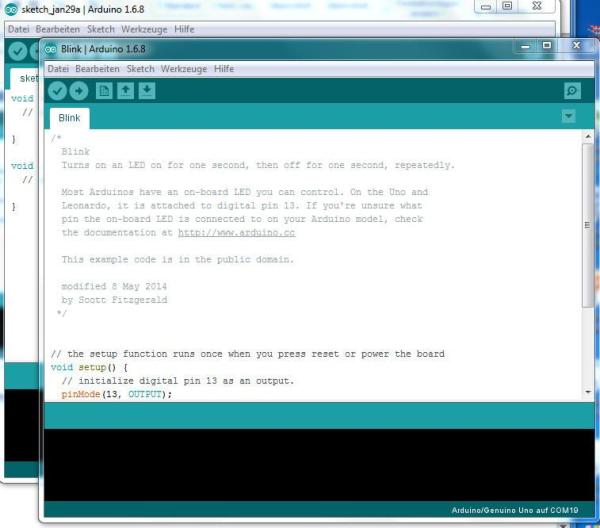Open Datei menu in the Blink window
Screen dimensions: 600x528
click(x=58, y=69)
